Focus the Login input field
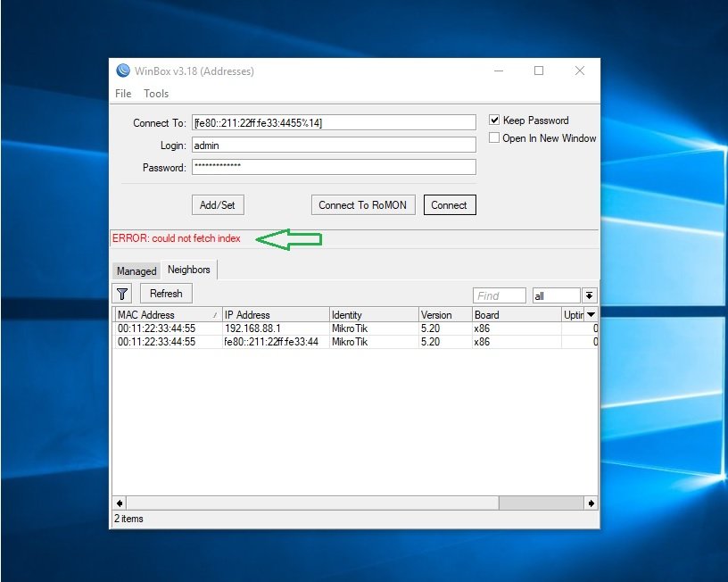The width and height of the screenshot is (728, 582). pyautogui.click(x=334, y=145)
